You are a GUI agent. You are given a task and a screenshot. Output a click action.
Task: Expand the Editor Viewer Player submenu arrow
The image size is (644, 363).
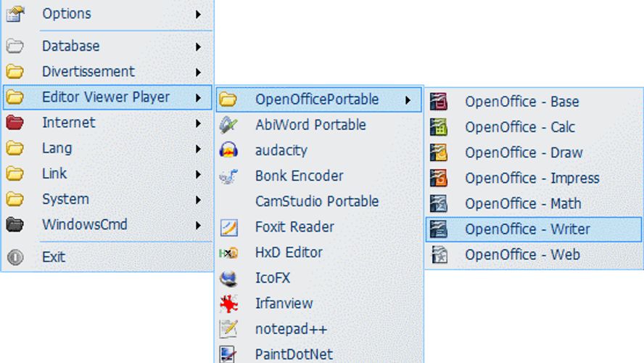(199, 98)
